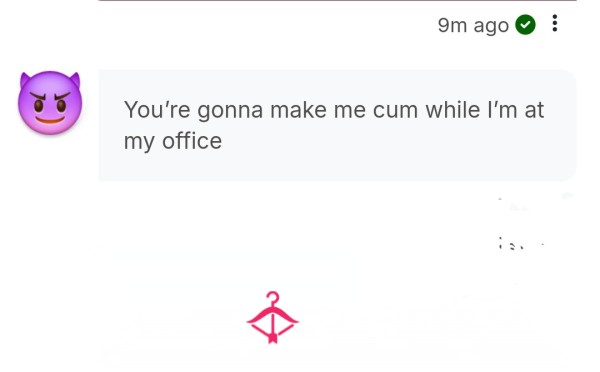The width and height of the screenshot is (600, 372).
Task: Click the purple devil emoji avatar
Action: 50,103
